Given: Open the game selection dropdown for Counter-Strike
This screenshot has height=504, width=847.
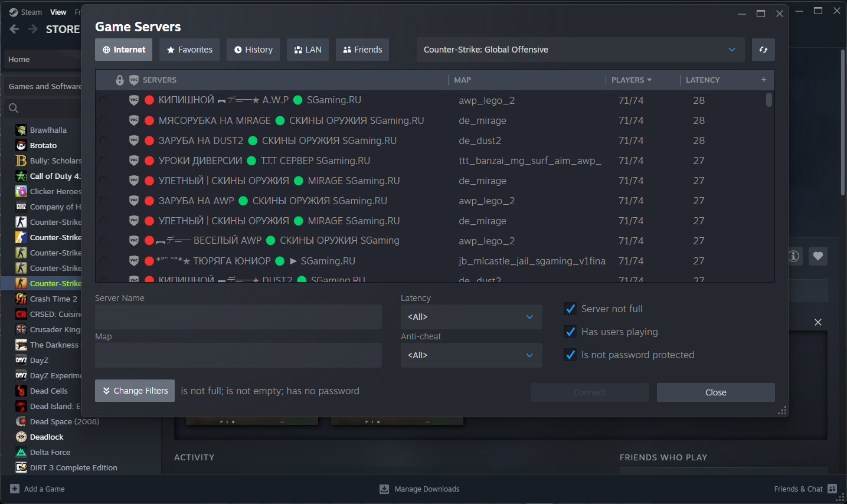Looking at the screenshot, I should (581, 50).
